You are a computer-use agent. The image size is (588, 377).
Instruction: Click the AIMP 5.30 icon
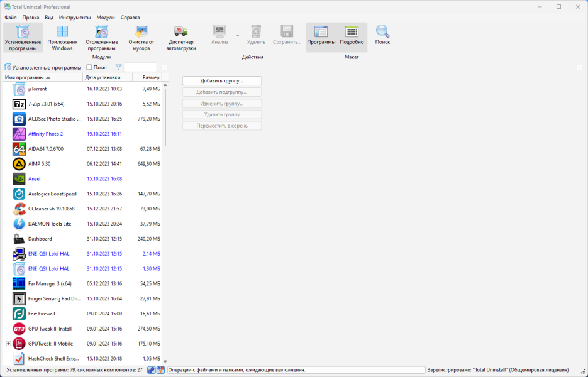19,164
